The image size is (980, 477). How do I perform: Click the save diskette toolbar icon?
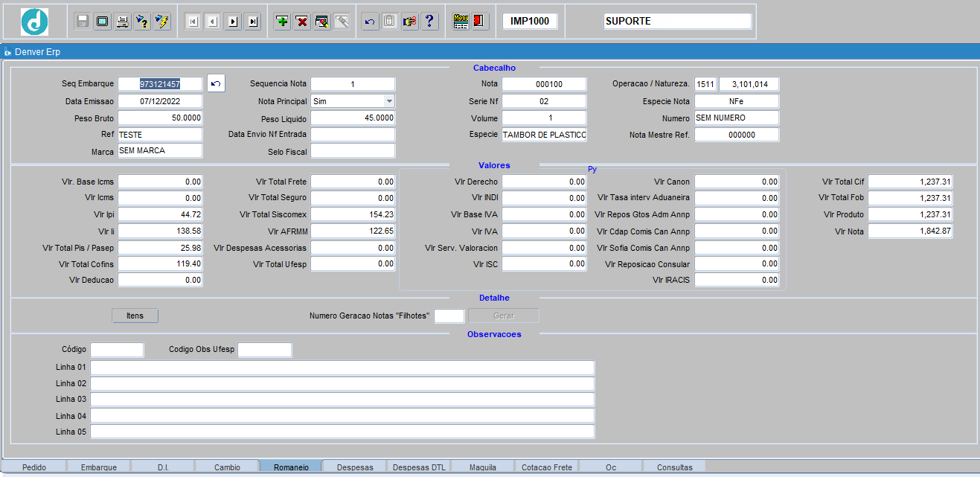(x=83, y=22)
